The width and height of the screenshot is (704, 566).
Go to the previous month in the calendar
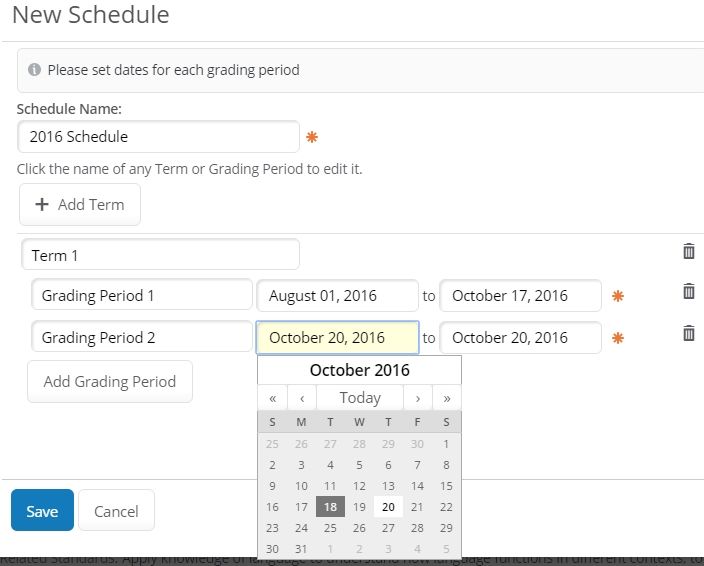[302, 398]
